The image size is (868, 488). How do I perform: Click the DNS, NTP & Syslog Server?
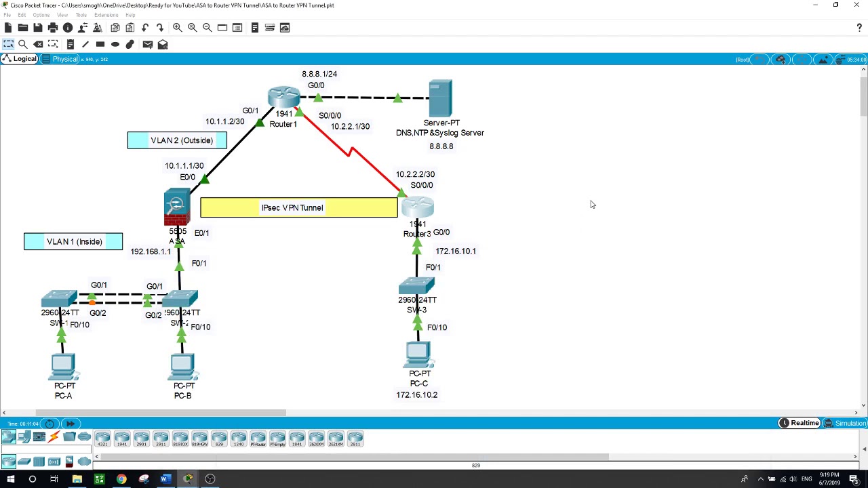point(440,98)
